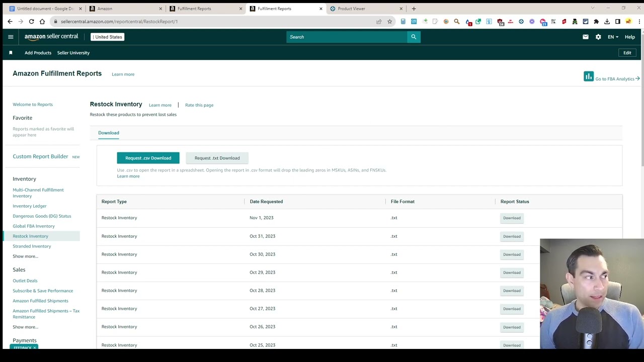Open the EN language dropdown

point(613,37)
